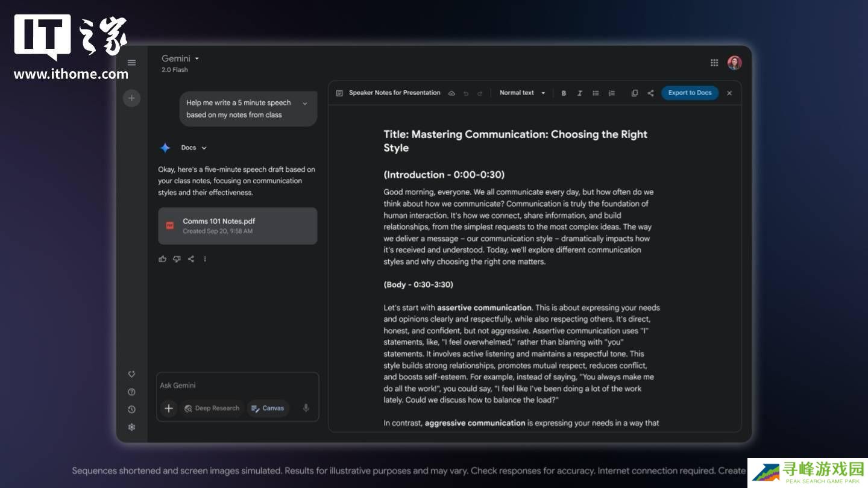This screenshot has height=488, width=868.
Task: Click Created Sep 20, 9:58 AM text
Action: [x=218, y=231]
